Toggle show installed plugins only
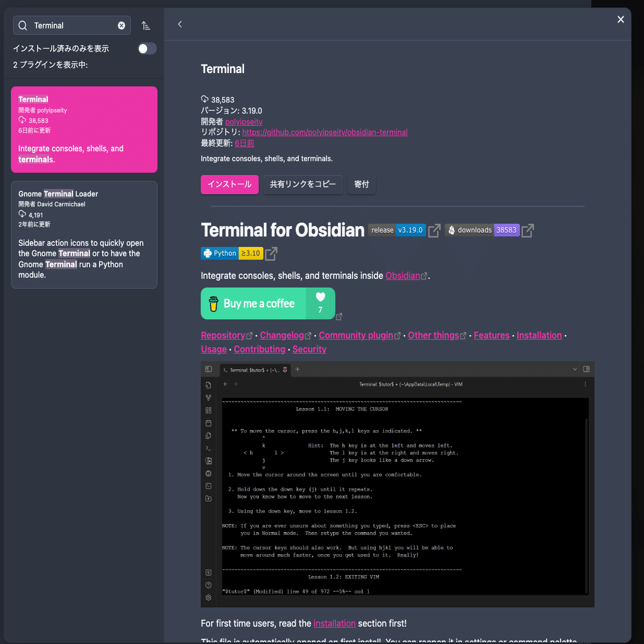 point(147,49)
